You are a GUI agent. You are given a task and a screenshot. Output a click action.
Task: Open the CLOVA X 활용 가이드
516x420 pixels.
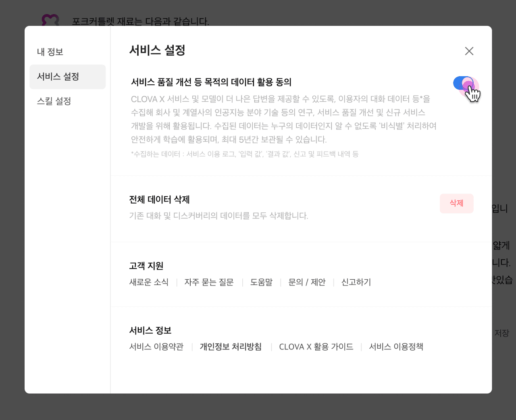click(316, 347)
